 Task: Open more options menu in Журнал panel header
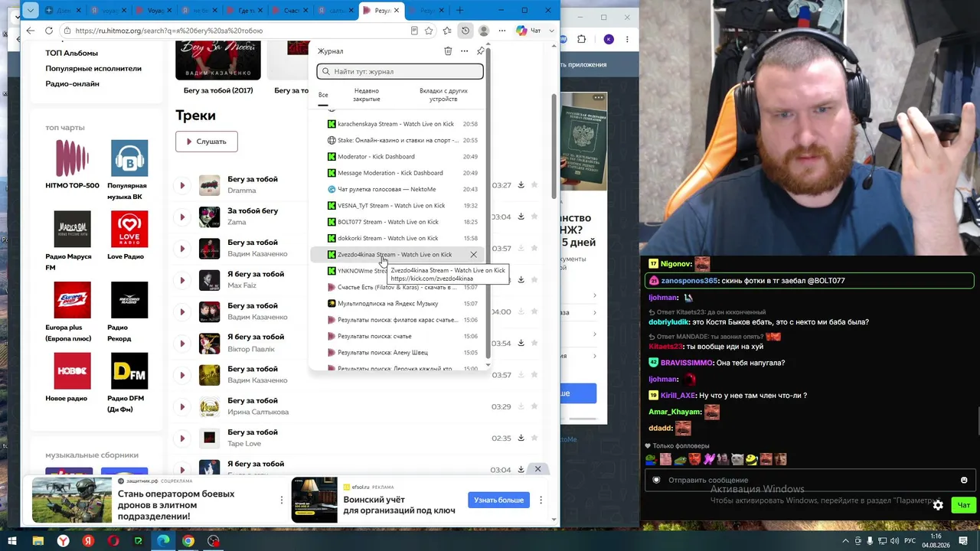[464, 51]
